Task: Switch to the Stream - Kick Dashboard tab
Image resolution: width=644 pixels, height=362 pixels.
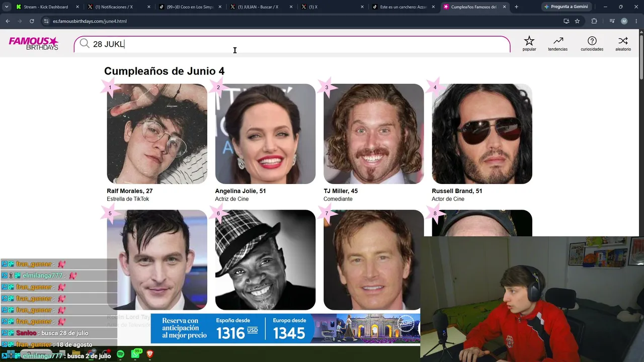Action: [x=47, y=7]
